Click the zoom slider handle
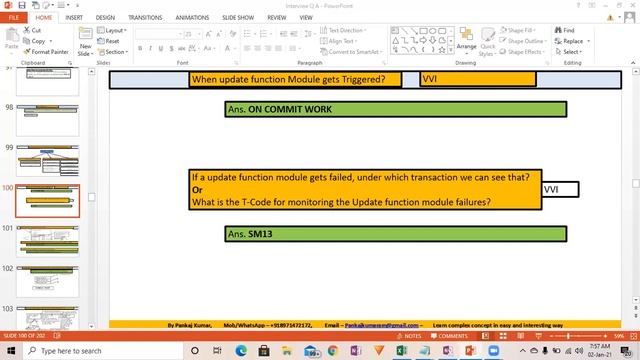This screenshot has height=360, width=640. (x=568, y=336)
